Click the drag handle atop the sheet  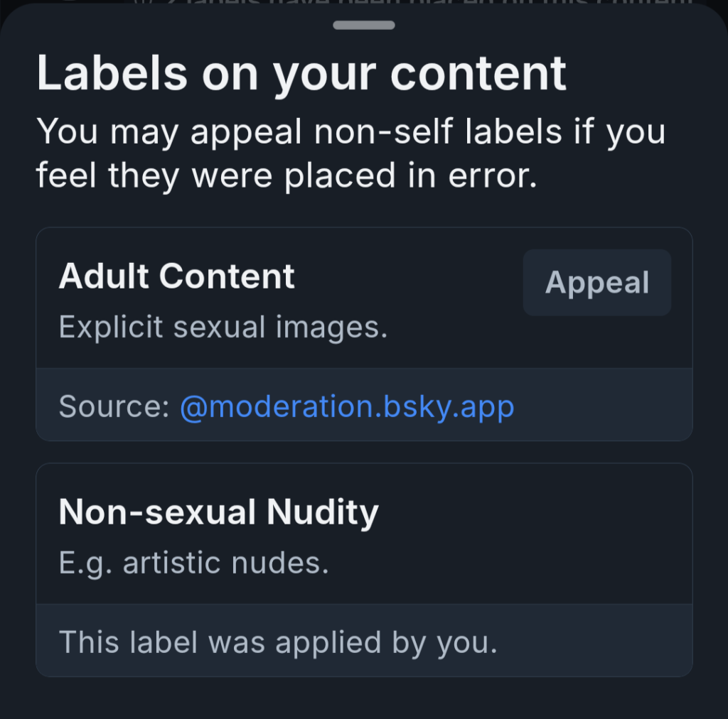coord(363,26)
